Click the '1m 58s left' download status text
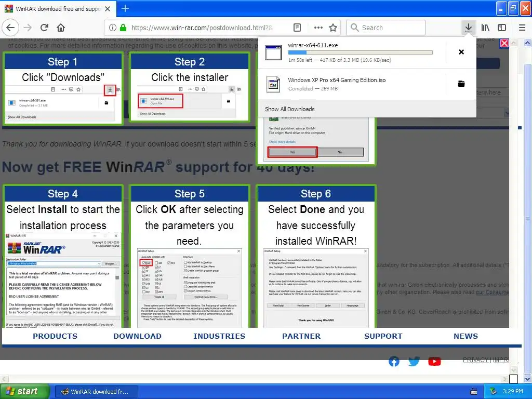Image resolution: width=532 pixels, height=399 pixels. (x=339, y=60)
